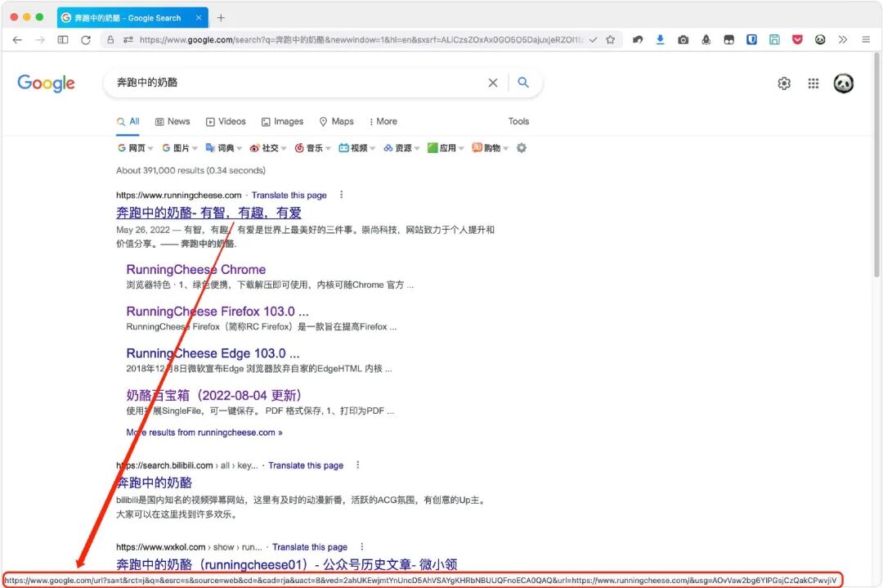
Task: Open a new tab with plus button
Action: pyautogui.click(x=221, y=18)
